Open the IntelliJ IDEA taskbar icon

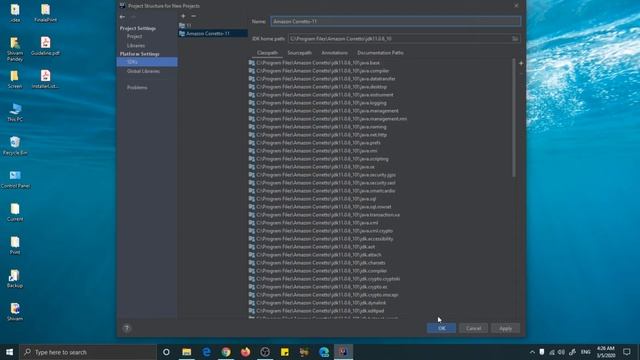point(343,352)
